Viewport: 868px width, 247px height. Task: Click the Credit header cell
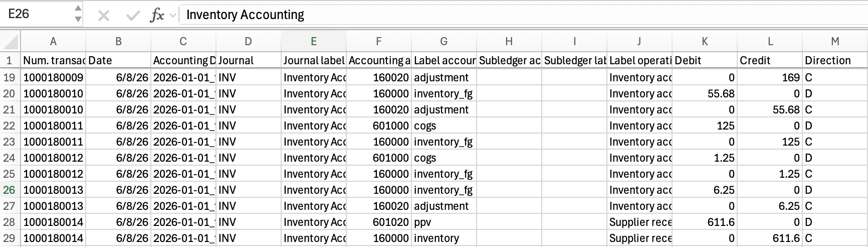[x=770, y=60]
